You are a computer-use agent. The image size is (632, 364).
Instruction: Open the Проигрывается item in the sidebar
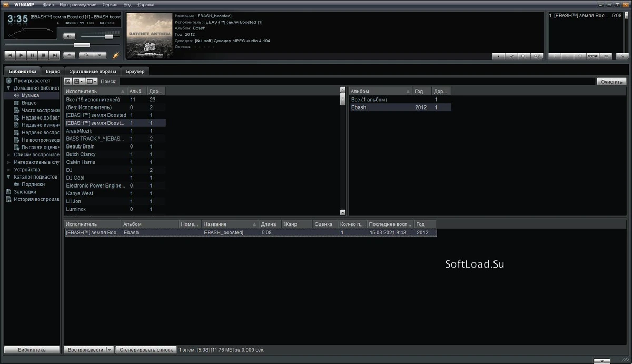click(32, 81)
